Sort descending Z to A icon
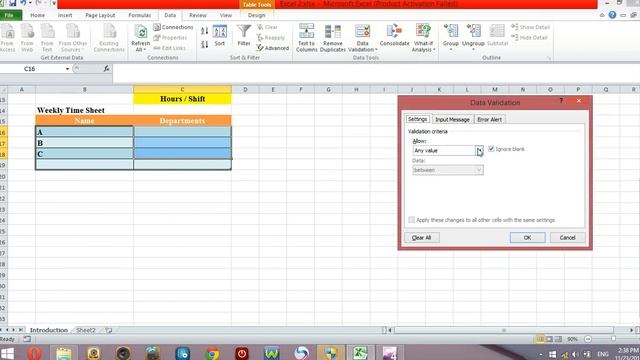Viewport: 640px width, 360px height. point(204,44)
